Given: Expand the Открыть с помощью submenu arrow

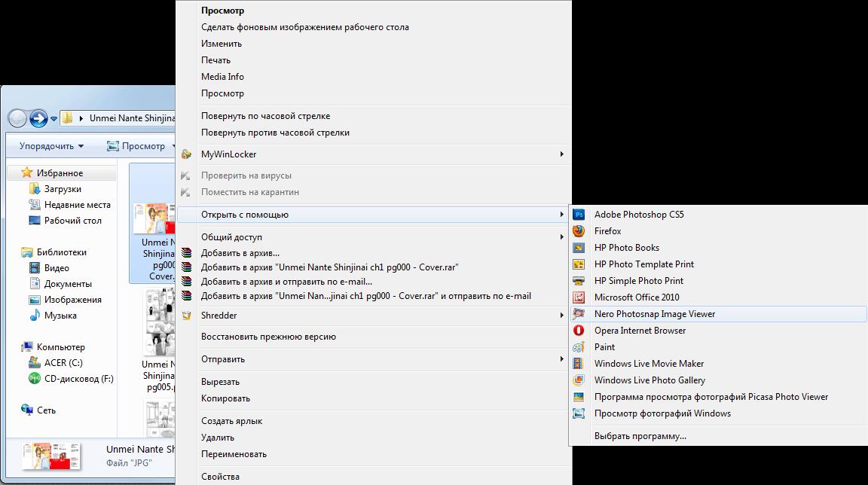Looking at the screenshot, I should point(561,215).
